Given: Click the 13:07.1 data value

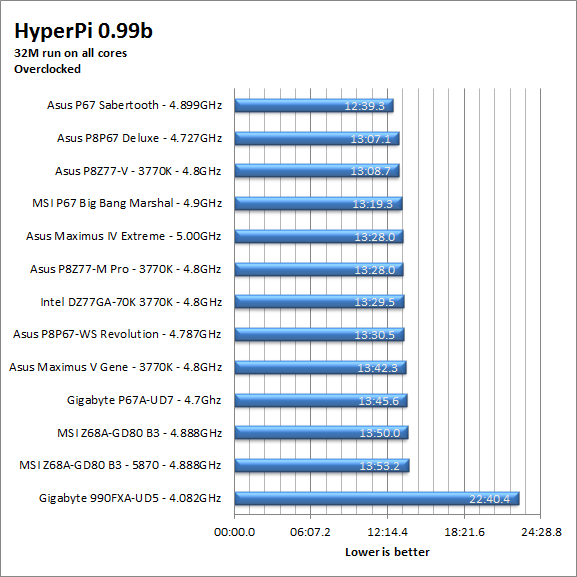Looking at the screenshot, I should tap(371, 139).
